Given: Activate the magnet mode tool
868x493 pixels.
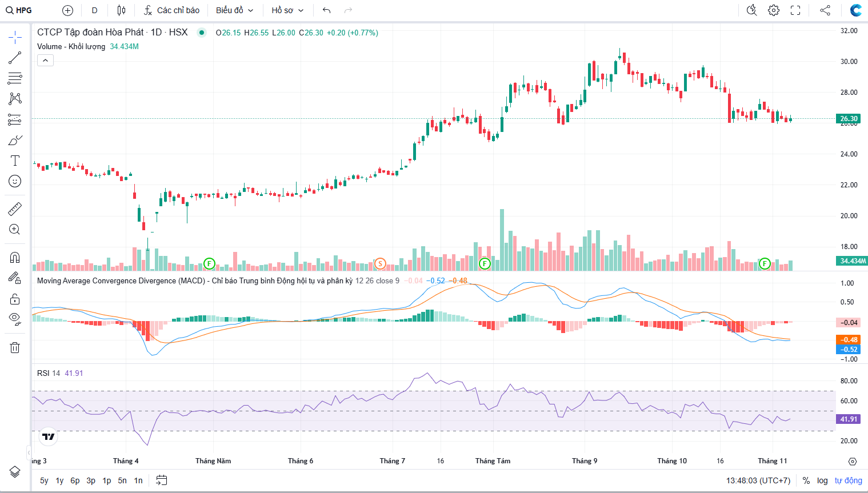Looking at the screenshot, I should (x=15, y=258).
